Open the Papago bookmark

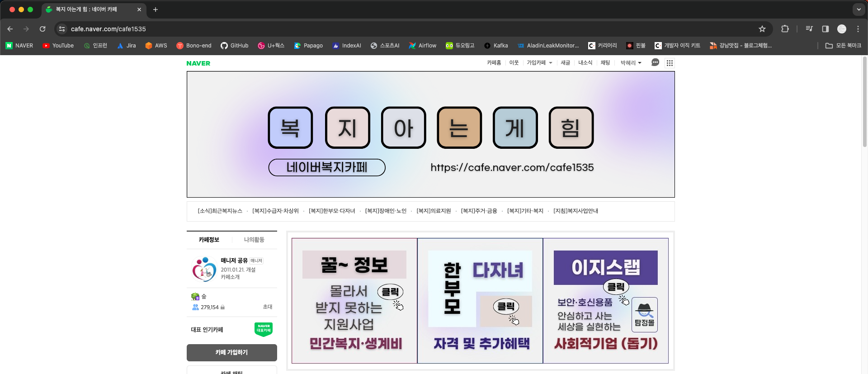click(x=308, y=46)
